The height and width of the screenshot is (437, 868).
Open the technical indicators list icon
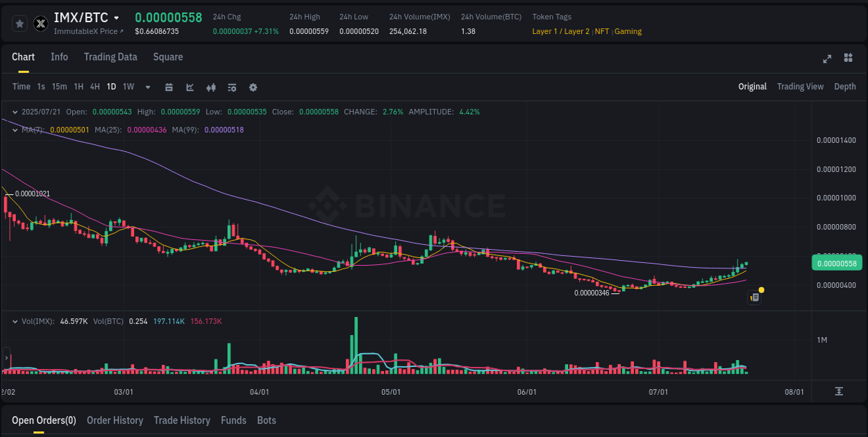pyautogui.click(x=232, y=87)
